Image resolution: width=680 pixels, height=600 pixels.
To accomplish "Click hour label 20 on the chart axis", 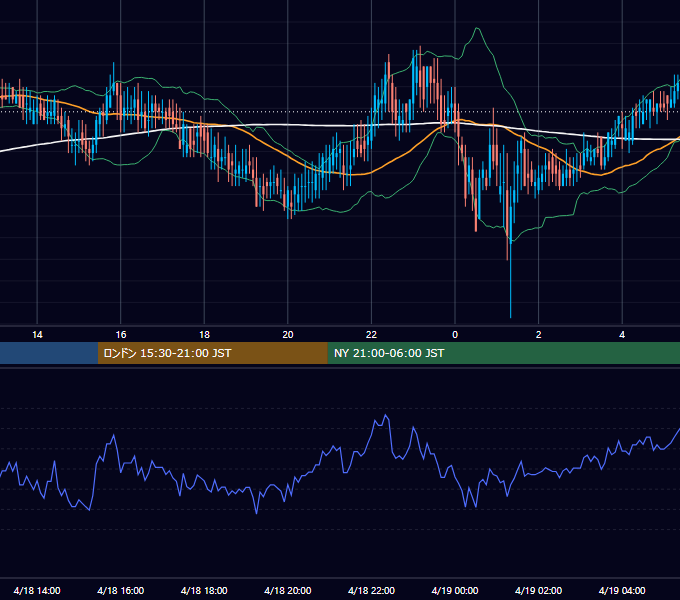I will pos(288,335).
